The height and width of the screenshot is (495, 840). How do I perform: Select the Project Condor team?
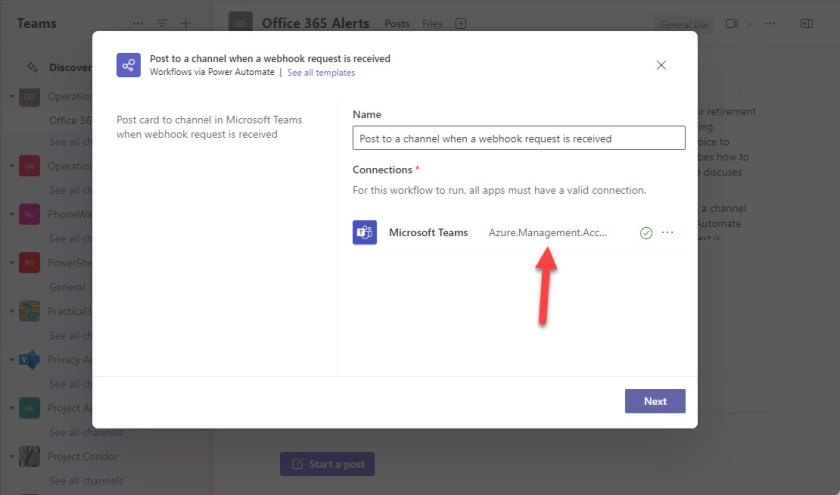click(x=82, y=456)
